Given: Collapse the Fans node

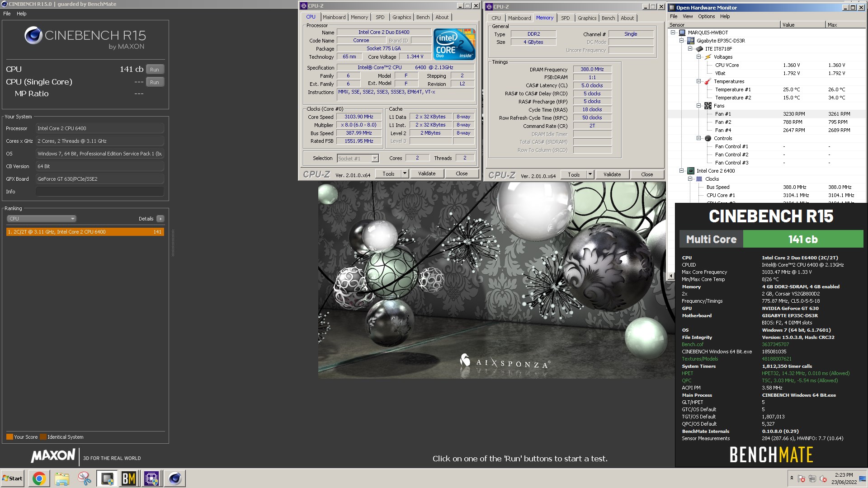Looking at the screenshot, I should pyautogui.click(x=698, y=106).
